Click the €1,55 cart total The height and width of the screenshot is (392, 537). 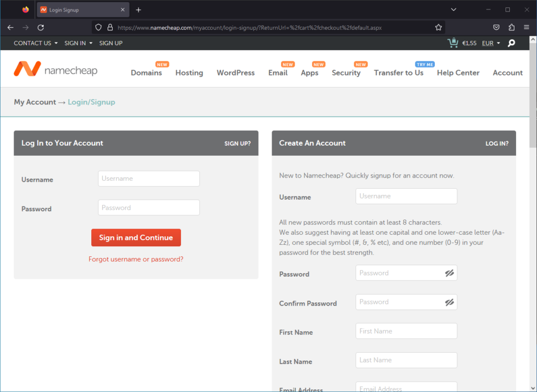coord(469,43)
